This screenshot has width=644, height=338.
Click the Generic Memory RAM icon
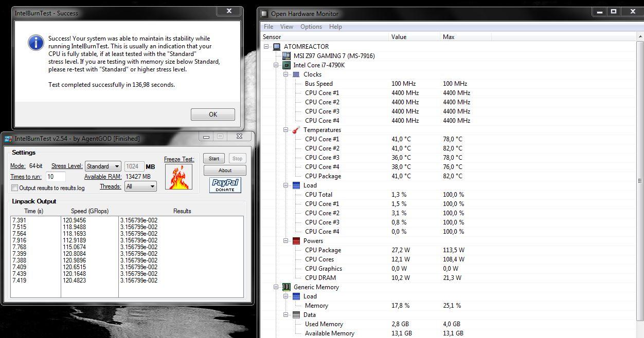[287, 287]
